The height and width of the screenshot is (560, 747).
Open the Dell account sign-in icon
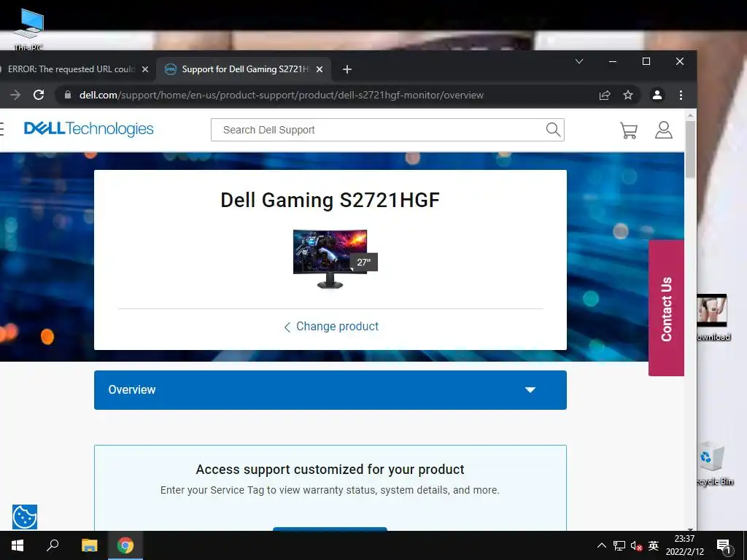click(x=664, y=130)
